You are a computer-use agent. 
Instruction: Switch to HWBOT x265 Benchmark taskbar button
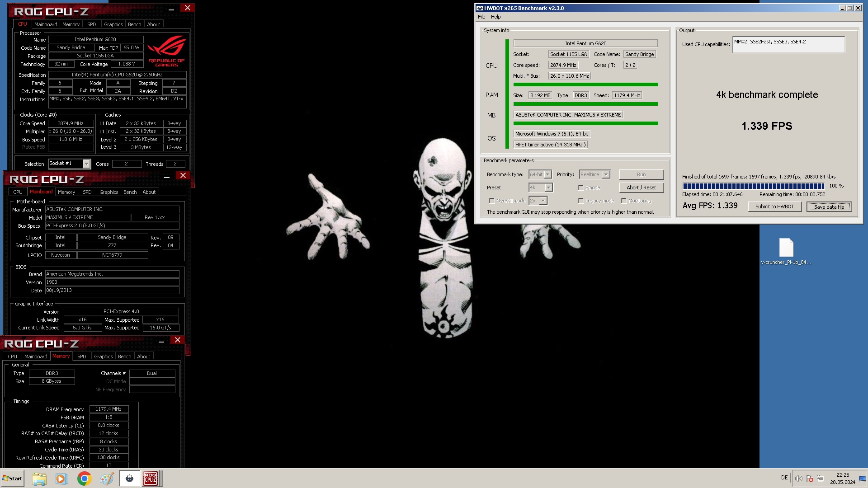pos(129,479)
